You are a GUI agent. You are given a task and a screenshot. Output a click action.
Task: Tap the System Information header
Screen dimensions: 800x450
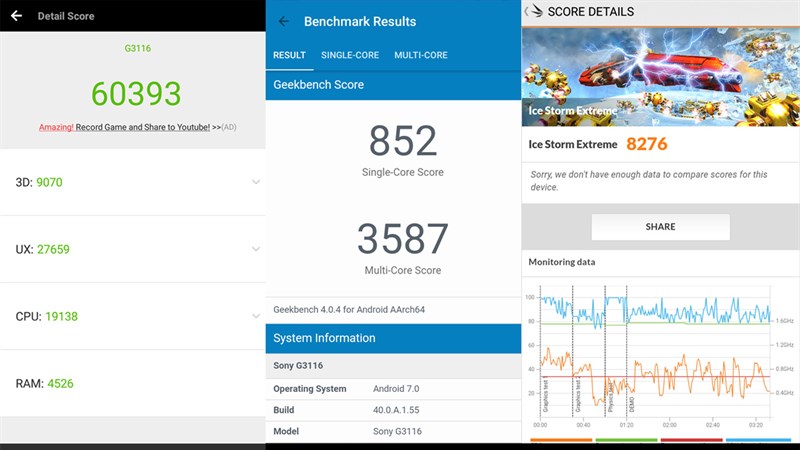coord(393,338)
